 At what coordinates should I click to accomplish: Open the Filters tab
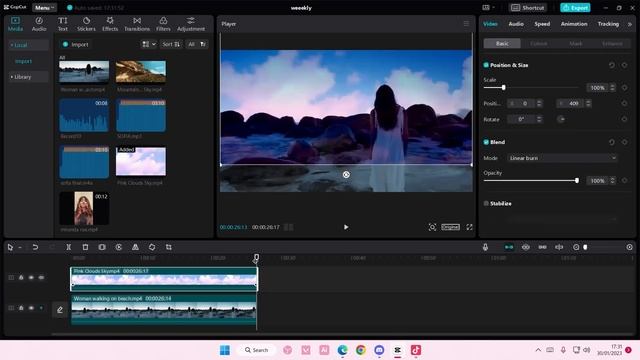click(163, 24)
